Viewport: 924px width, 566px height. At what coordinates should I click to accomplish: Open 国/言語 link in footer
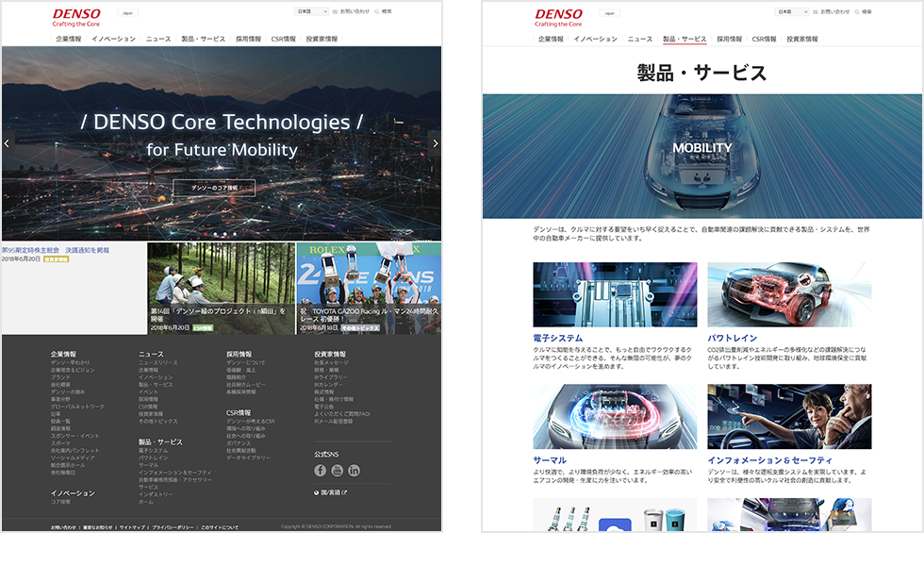click(331, 492)
